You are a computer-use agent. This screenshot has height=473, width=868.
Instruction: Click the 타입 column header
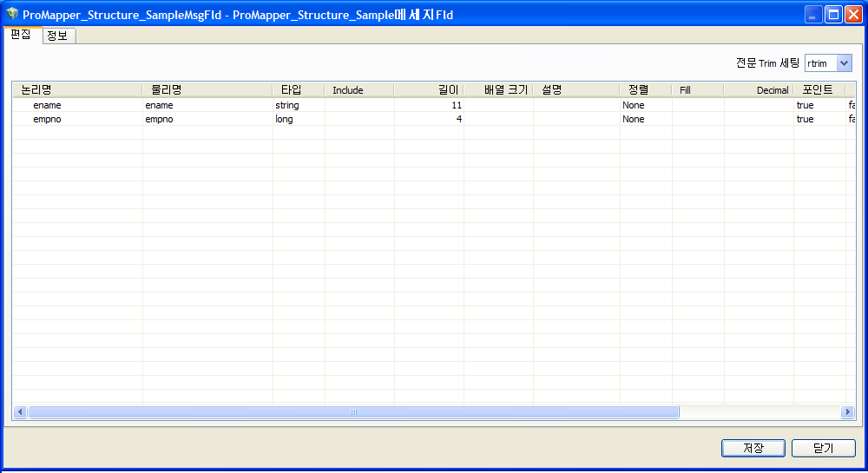[x=299, y=89]
